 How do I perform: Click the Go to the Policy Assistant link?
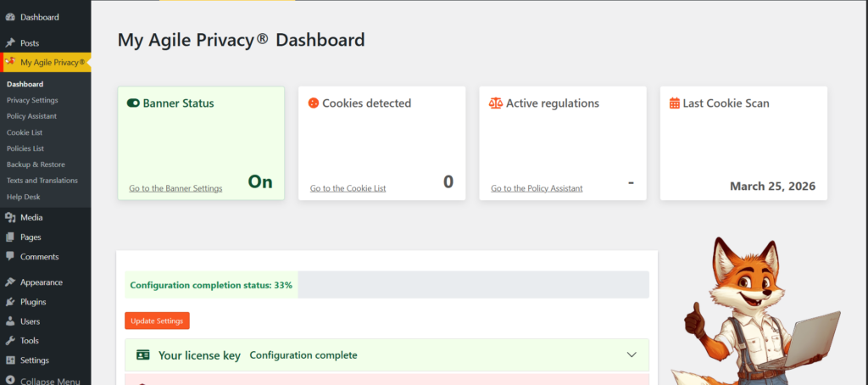[537, 188]
